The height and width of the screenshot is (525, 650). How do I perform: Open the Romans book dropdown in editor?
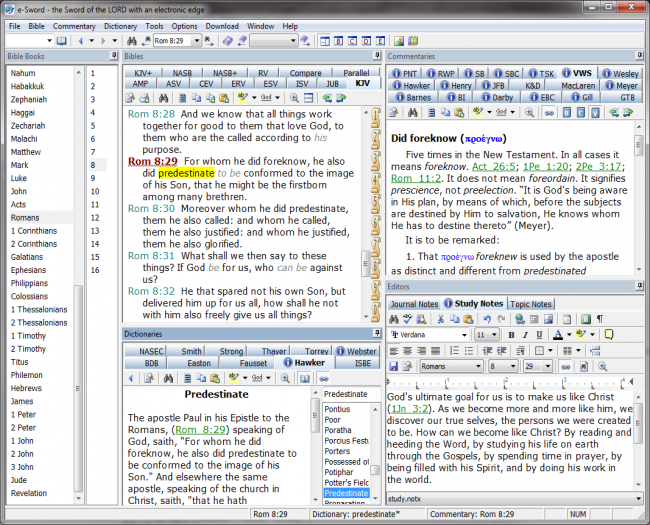478,366
